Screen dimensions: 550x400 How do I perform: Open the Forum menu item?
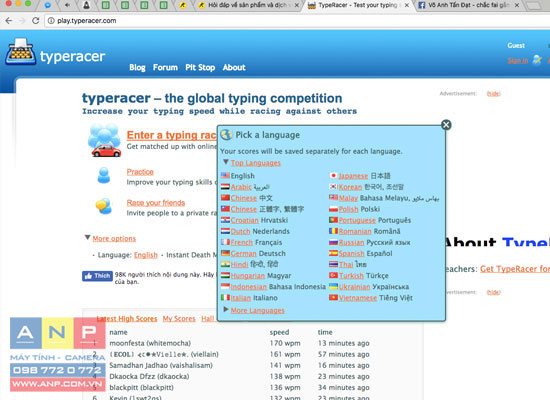(x=165, y=67)
